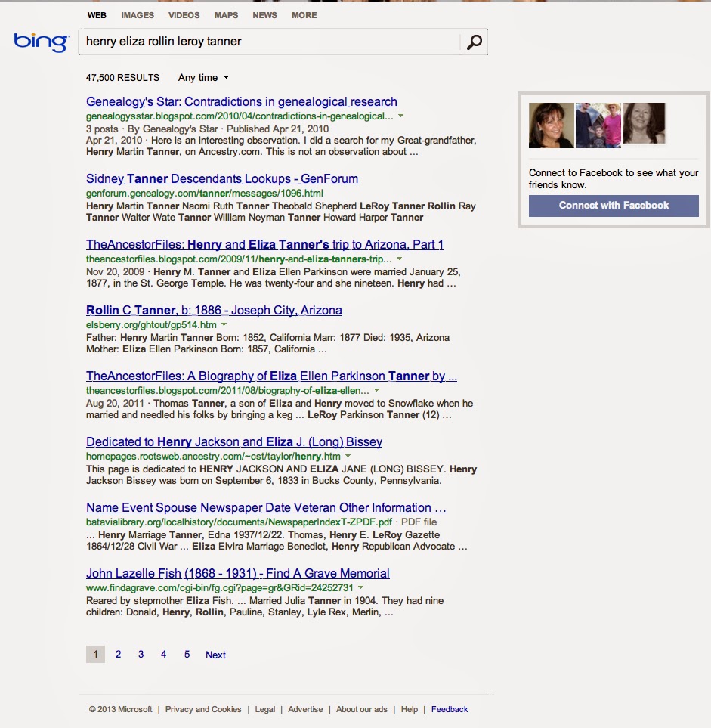Go to results page 3
711x728 pixels.
pyautogui.click(x=141, y=654)
